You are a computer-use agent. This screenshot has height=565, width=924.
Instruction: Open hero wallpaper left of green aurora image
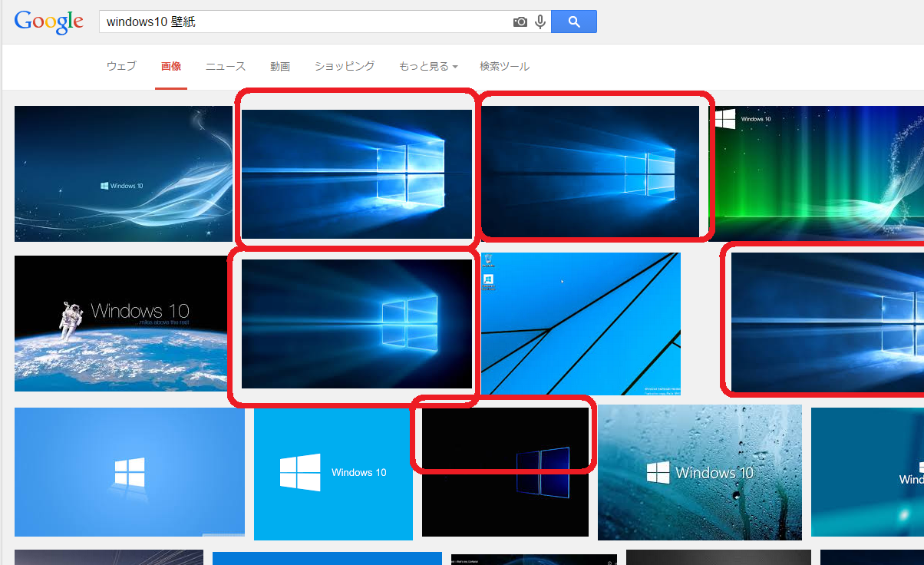[x=590, y=171]
